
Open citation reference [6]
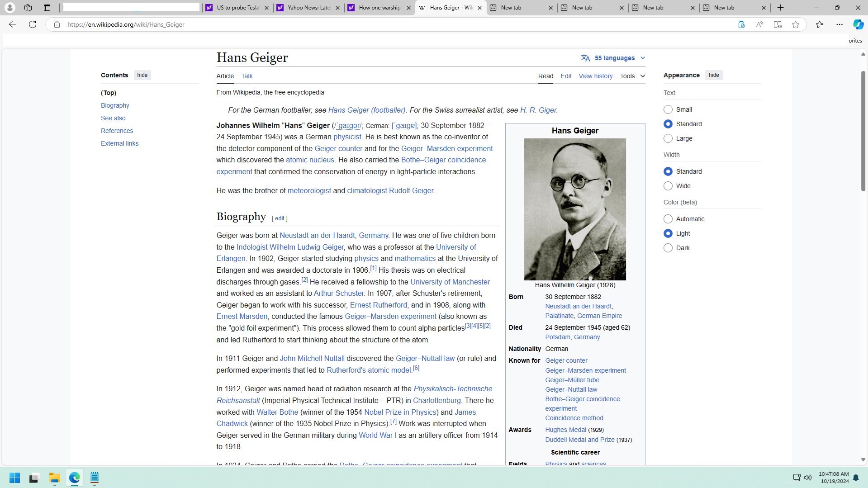click(x=416, y=368)
